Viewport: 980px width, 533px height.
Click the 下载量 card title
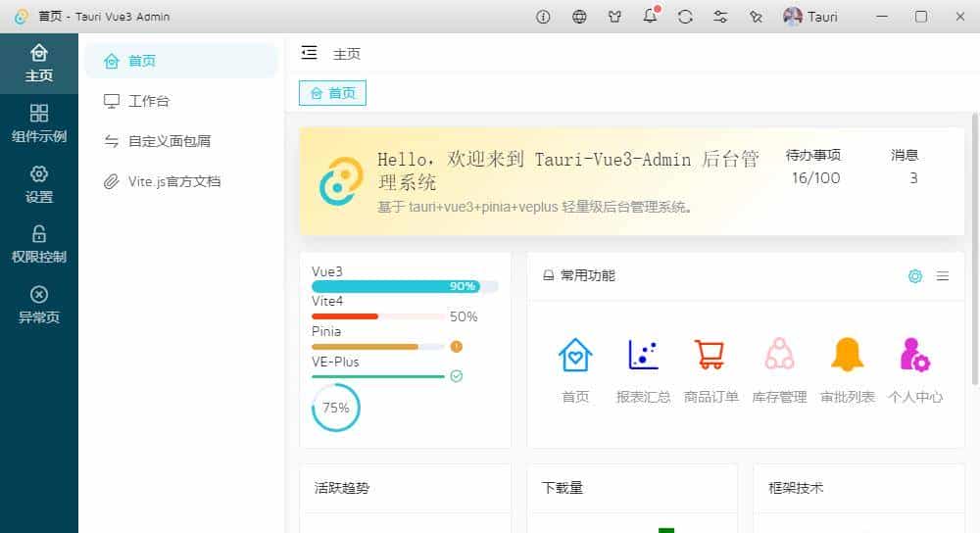562,488
